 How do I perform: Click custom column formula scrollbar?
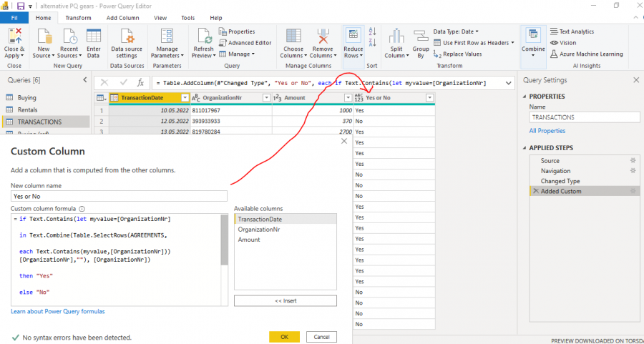click(x=224, y=240)
